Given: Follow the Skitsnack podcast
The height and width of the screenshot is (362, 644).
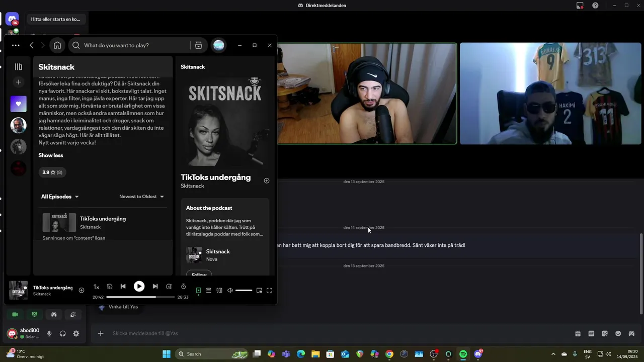Looking at the screenshot, I should click(199, 274).
